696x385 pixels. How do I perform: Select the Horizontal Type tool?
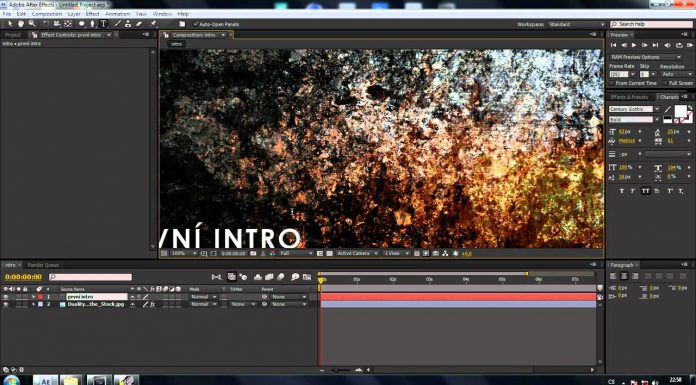[x=103, y=24]
